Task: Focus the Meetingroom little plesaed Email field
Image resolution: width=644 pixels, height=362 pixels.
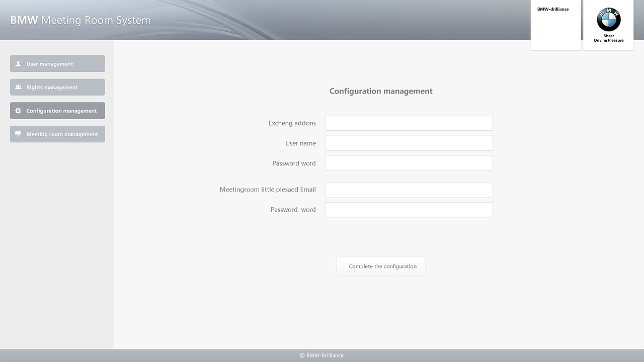Action: pyautogui.click(x=409, y=190)
